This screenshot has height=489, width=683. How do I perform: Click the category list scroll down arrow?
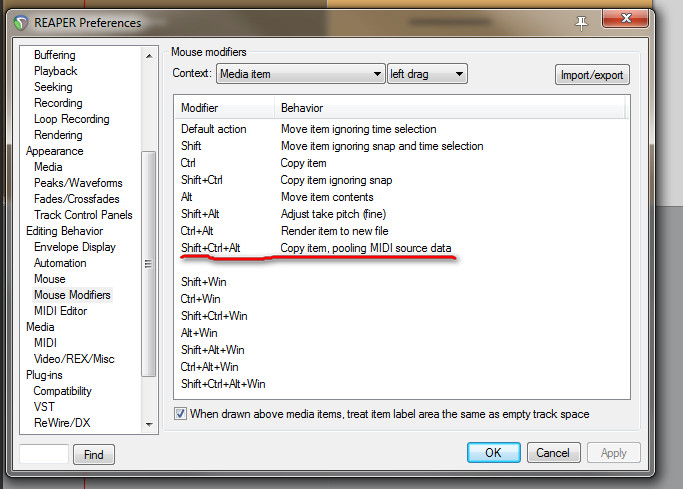(x=149, y=424)
